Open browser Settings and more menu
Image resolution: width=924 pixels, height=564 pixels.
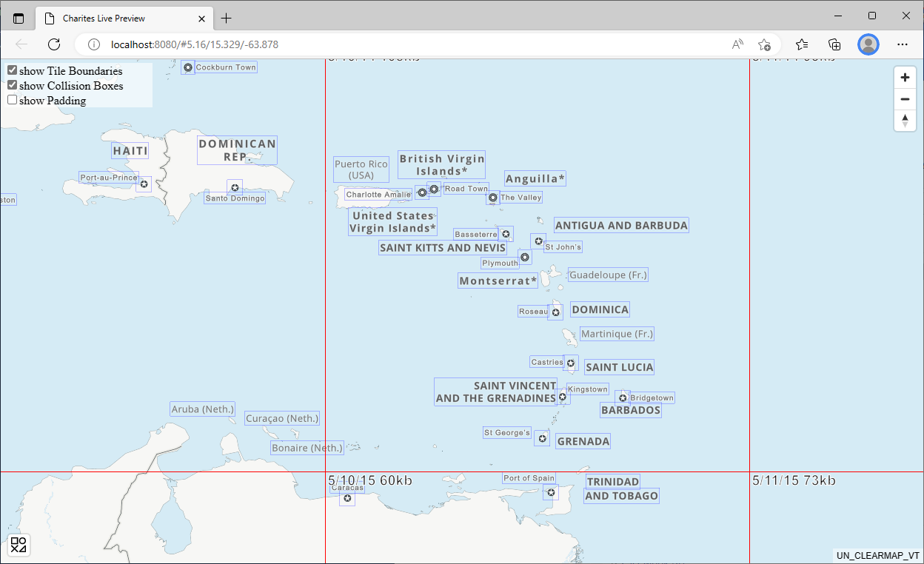(x=902, y=44)
